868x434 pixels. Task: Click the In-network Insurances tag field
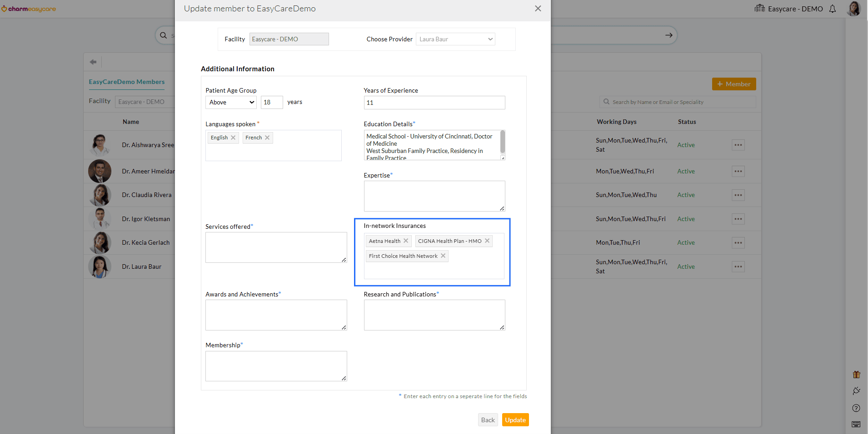pos(434,256)
